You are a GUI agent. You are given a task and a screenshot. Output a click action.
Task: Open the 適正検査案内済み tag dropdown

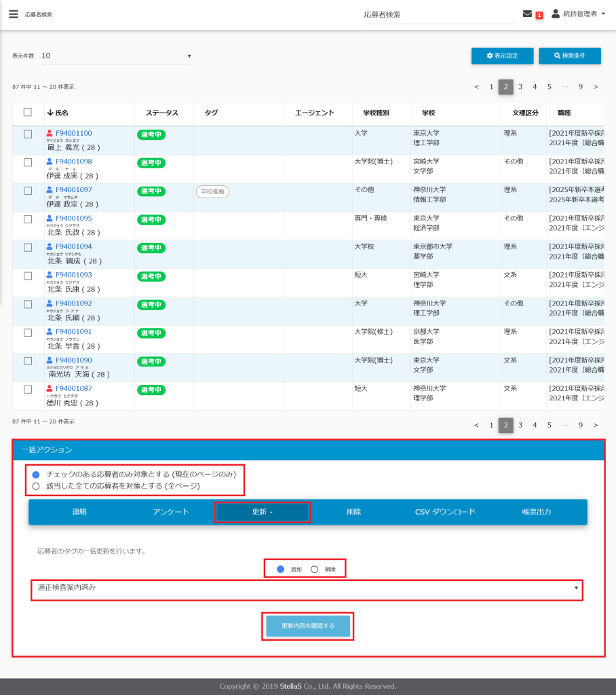click(307, 588)
